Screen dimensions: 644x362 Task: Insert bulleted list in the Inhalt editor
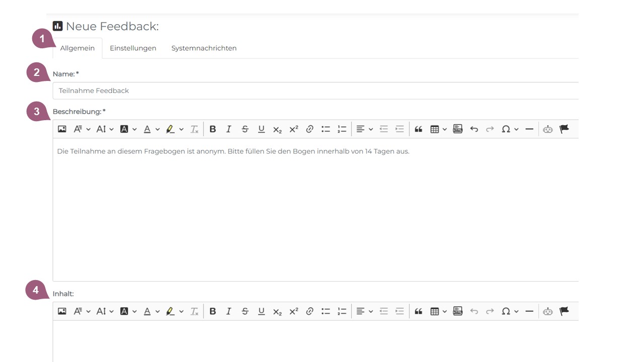(326, 311)
